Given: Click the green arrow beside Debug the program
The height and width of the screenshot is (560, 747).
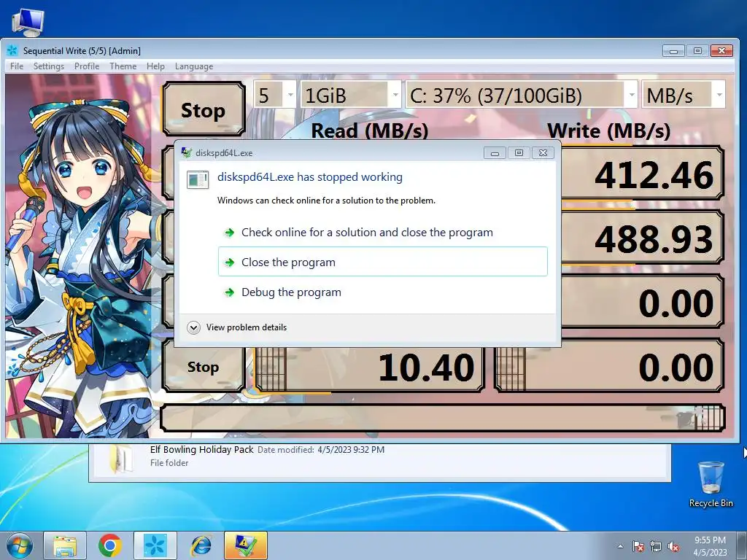Looking at the screenshot, I should point(230,292).
